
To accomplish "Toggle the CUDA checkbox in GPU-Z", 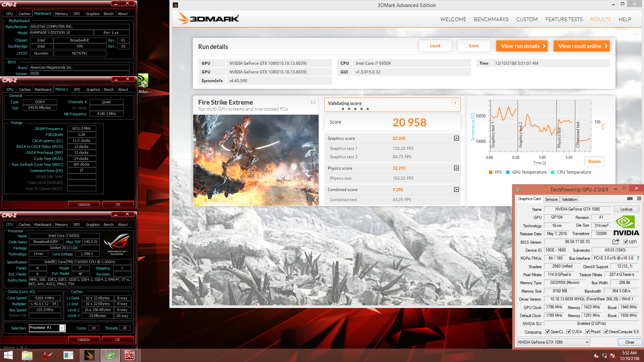I will tap(569, 332).
